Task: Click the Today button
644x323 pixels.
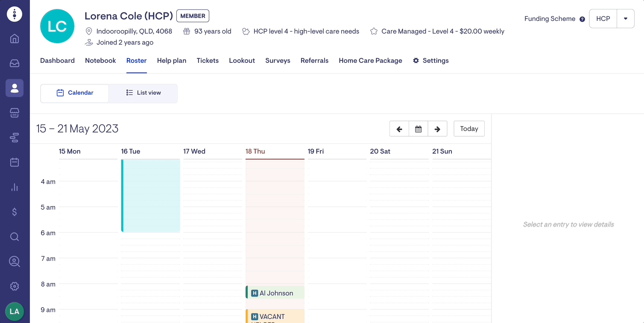Action: [469, 129]
